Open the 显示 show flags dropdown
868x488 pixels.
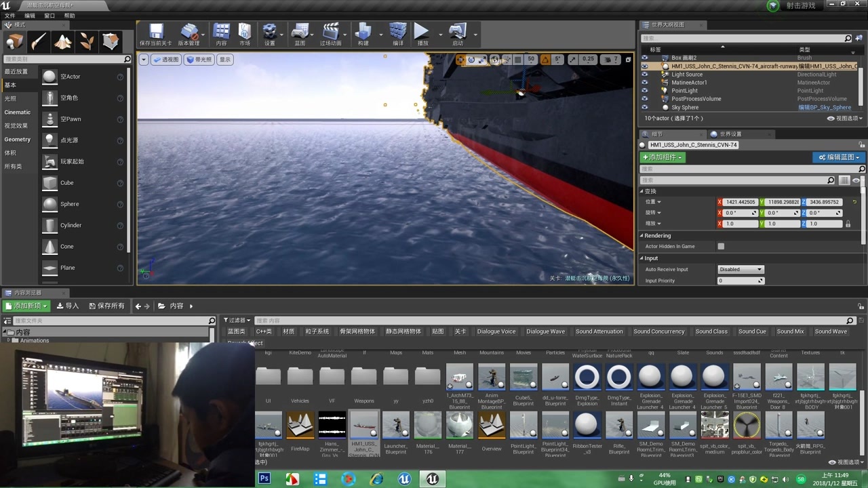[224, 60]
